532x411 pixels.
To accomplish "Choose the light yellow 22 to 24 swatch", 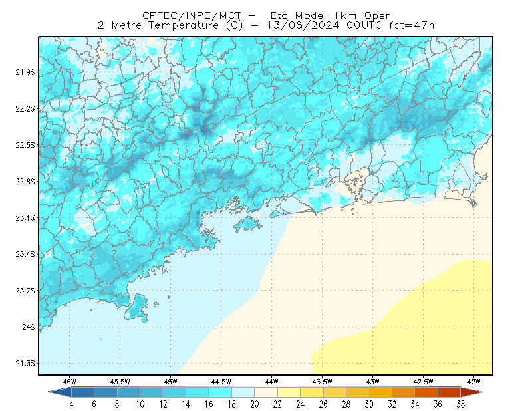I will click(x=289, y=392).
